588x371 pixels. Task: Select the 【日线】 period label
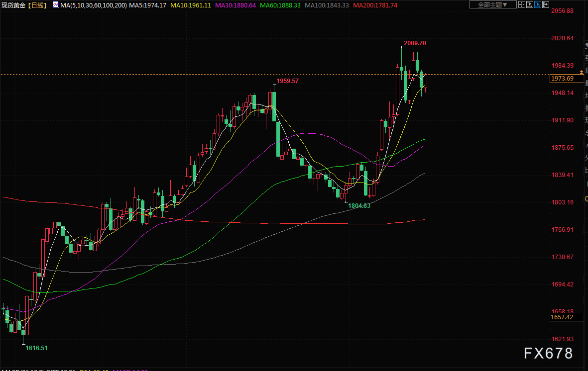pyautogui.click(x=38, y=5)
